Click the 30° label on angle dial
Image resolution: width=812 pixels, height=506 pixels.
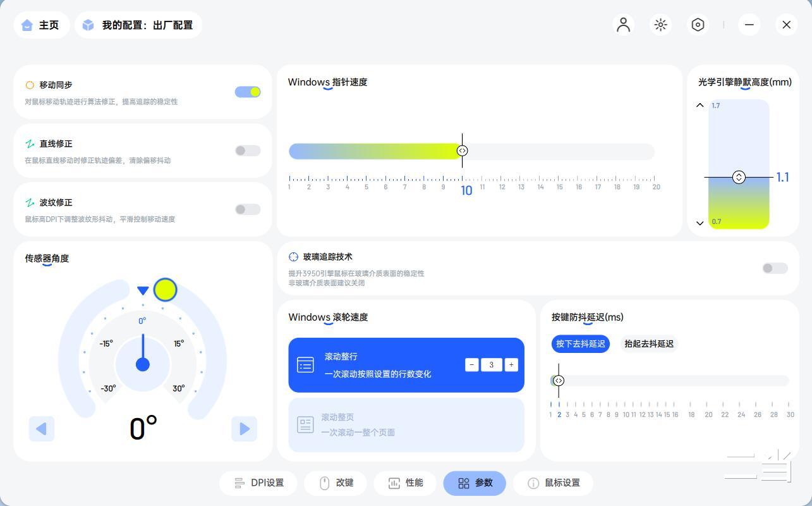(x=179, y=388)
